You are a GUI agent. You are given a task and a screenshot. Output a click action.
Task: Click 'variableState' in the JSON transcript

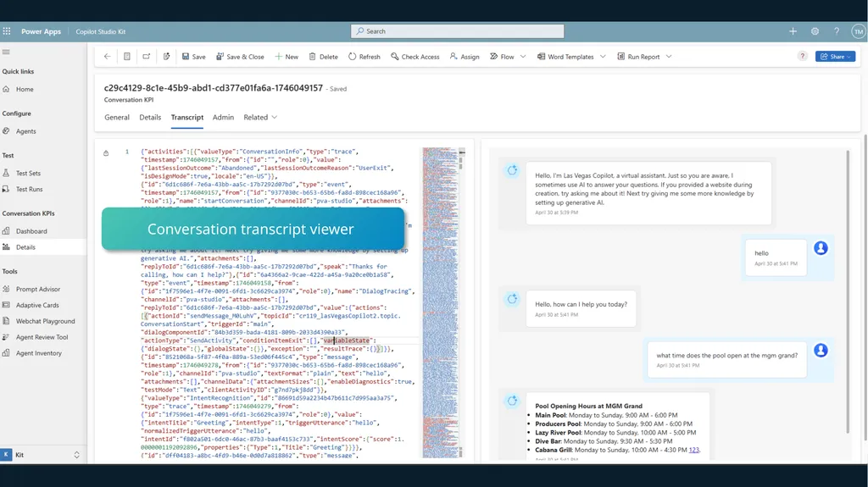[x=347, y=340]
